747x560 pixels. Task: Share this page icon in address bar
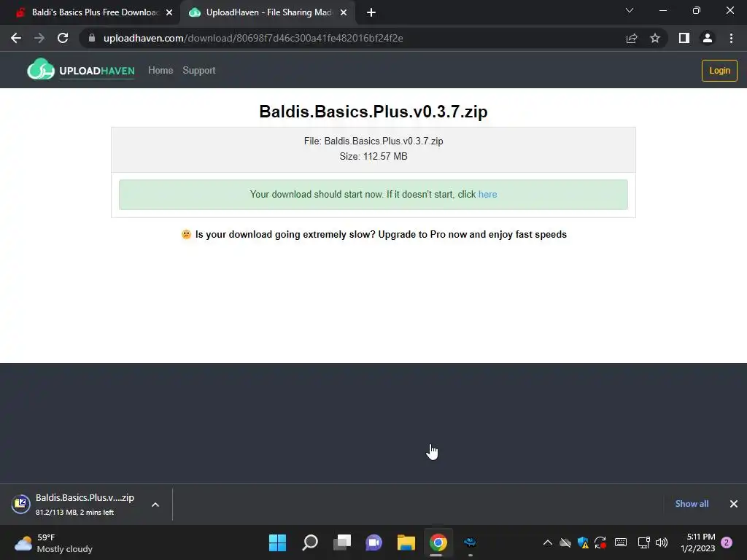[x=632, y=38]
